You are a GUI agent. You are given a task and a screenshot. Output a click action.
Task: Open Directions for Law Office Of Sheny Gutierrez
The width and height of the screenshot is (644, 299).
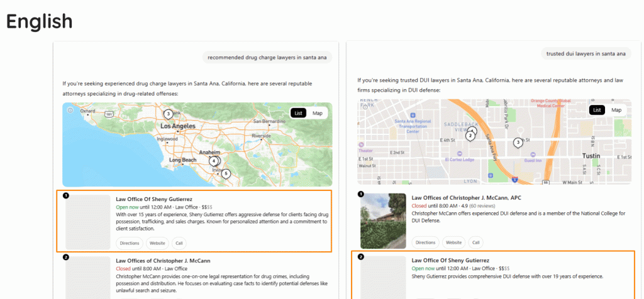pyautogui.click(x=130, y=243)
